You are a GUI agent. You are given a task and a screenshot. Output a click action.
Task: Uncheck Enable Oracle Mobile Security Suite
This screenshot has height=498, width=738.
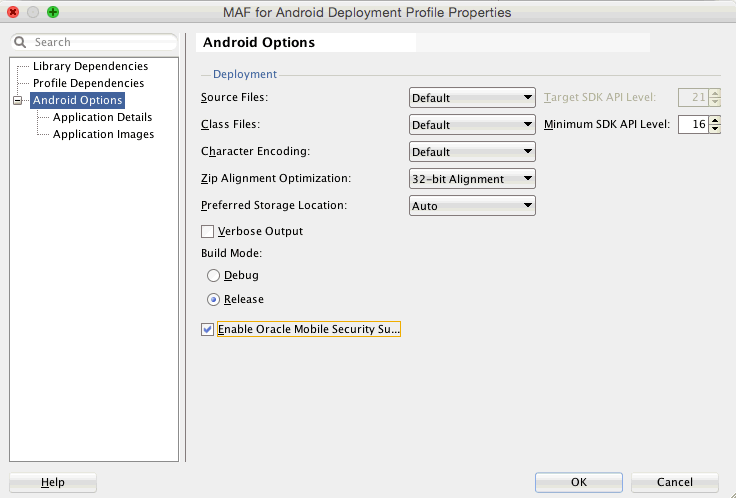point(208,329)
